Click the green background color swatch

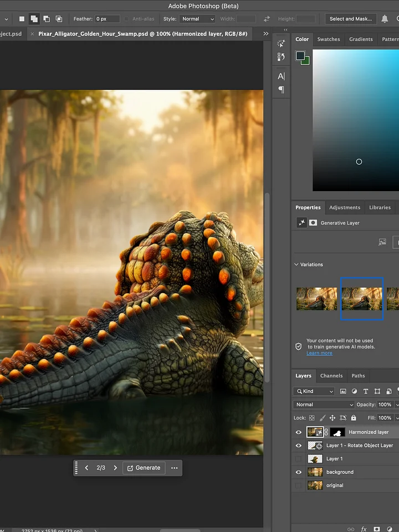tap(306, 62)
